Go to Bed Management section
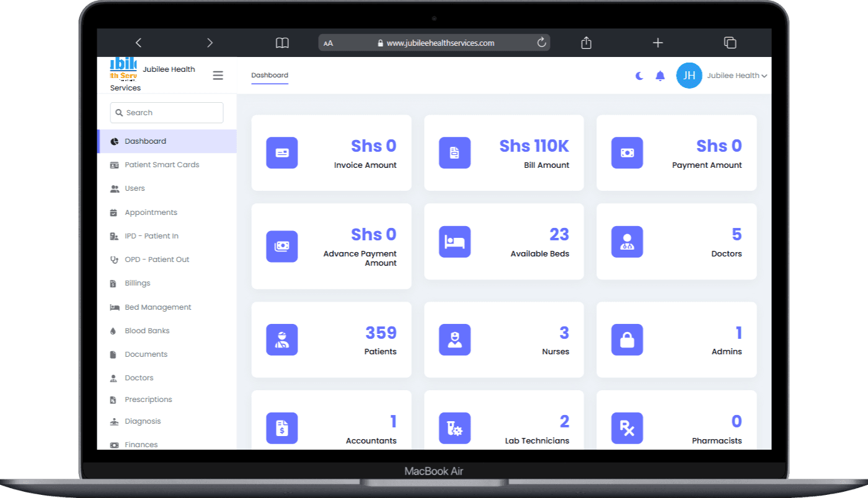 pos(157,307)
